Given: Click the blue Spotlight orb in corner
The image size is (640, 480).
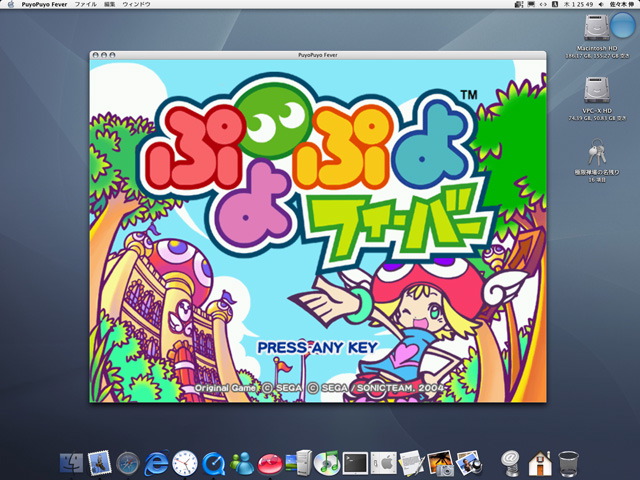Looking at the screenshot, I should tap(621, 25).
